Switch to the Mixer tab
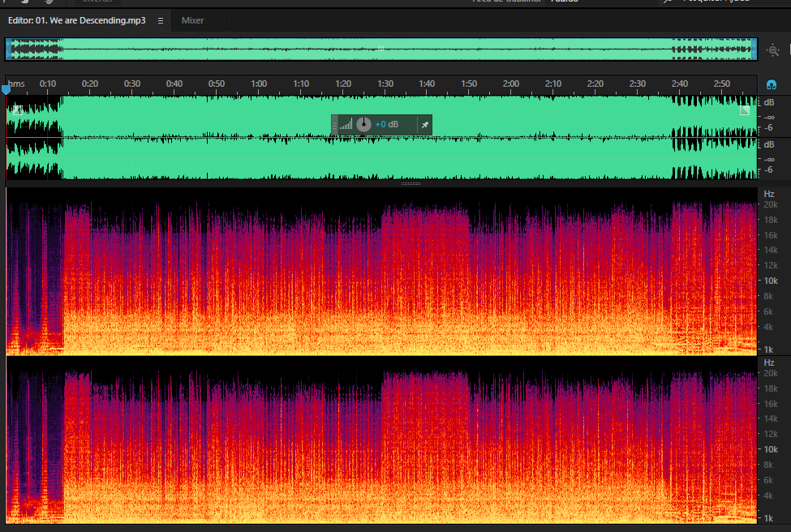 [x=192, y=20]
